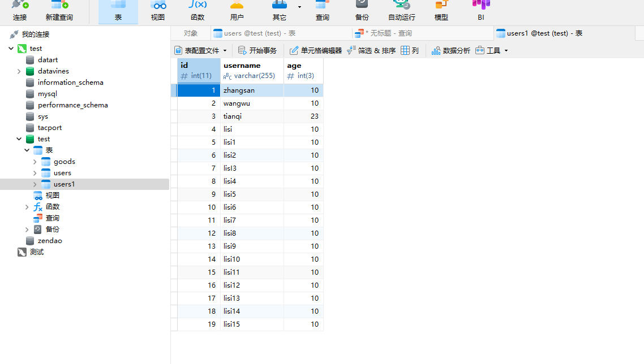
Task: Collapse the 表 (Tables) tree node
Action: tap(27, 150)
